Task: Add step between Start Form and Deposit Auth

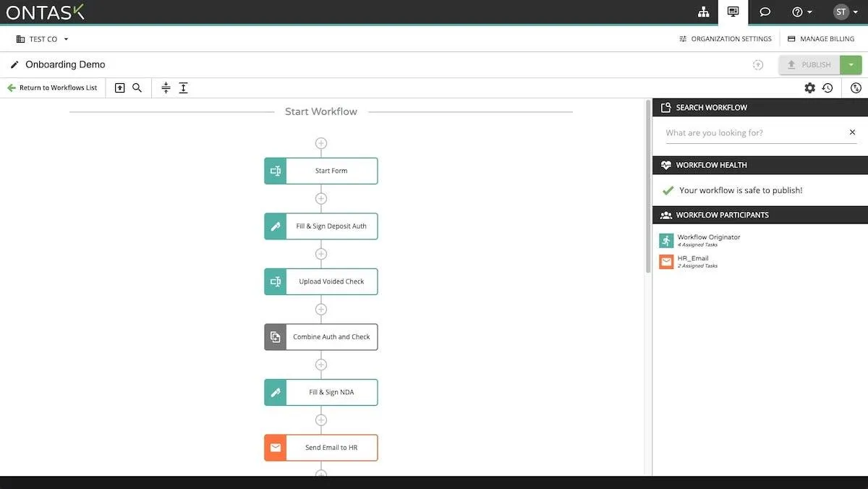Action: coord(321,198)
